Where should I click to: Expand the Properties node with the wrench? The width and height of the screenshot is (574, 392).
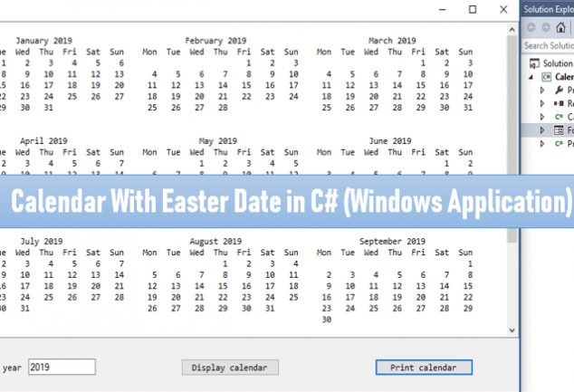tap(542, 90)
